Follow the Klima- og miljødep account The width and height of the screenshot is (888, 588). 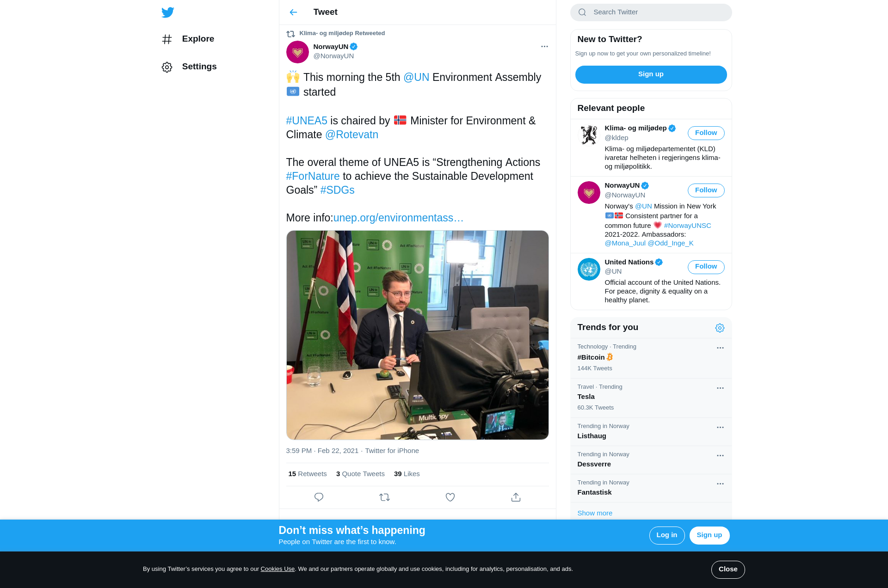(706, 133)
